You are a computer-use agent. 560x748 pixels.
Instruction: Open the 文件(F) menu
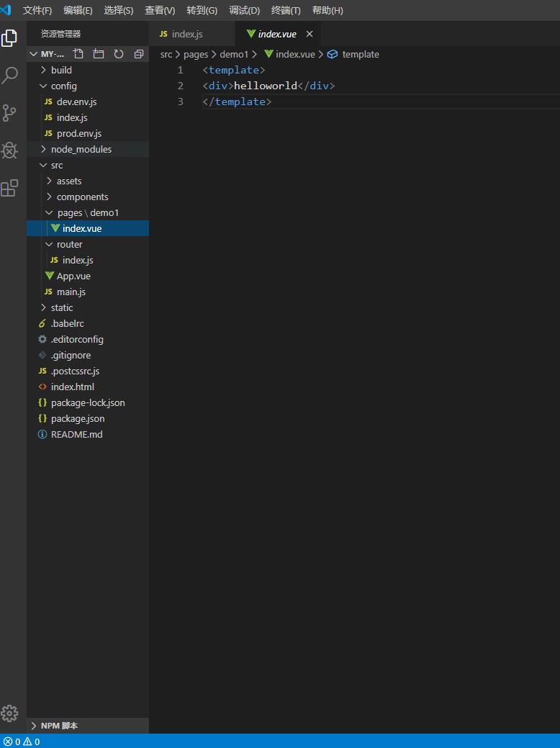pyautogui.click(x=37, y=11)
